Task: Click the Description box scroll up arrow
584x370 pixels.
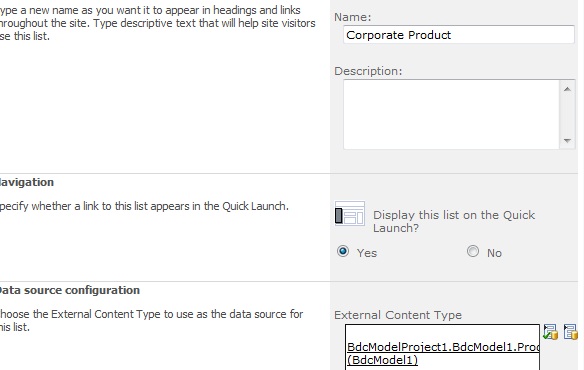Action: click(x=567, y=89)
